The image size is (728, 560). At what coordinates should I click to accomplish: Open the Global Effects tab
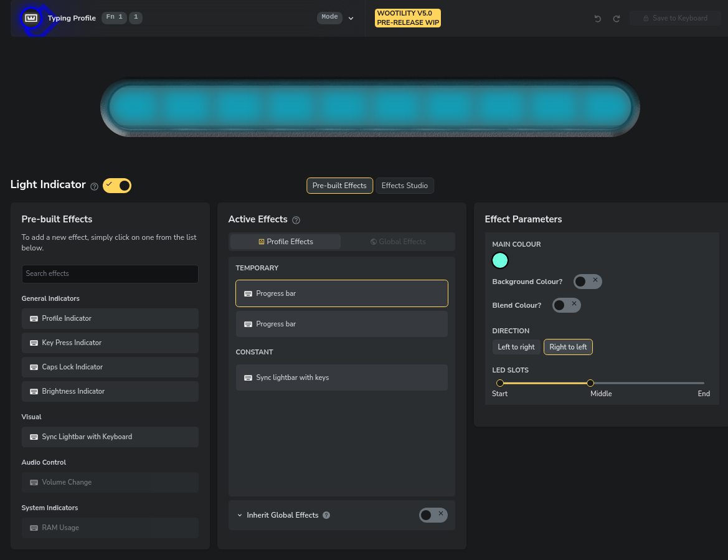click(x=398, y=242)
